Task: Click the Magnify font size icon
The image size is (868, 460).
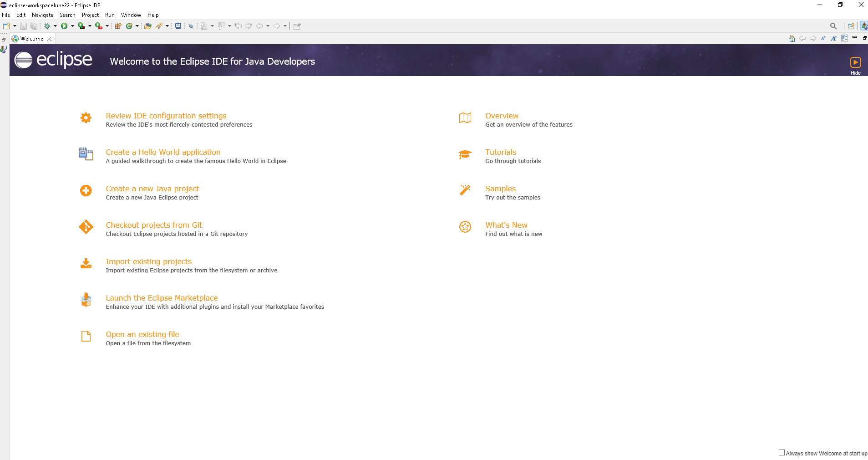Action: [834, 38]
